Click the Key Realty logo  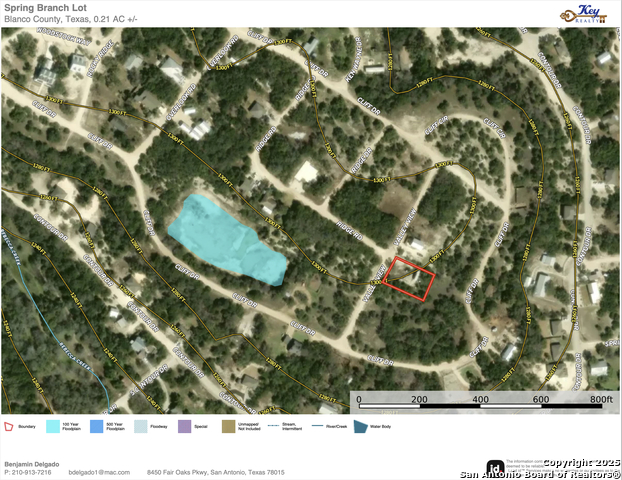coord(587,12)
